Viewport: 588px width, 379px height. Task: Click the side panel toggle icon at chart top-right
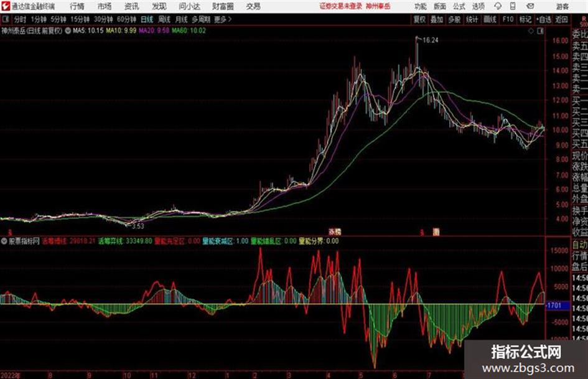tap(540, 31)
